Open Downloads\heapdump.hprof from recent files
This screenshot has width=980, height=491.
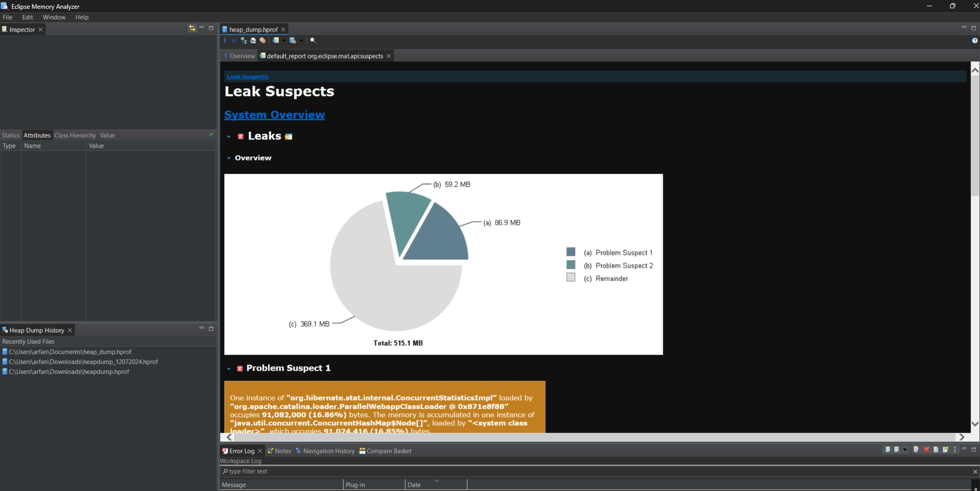coord(66,371)
